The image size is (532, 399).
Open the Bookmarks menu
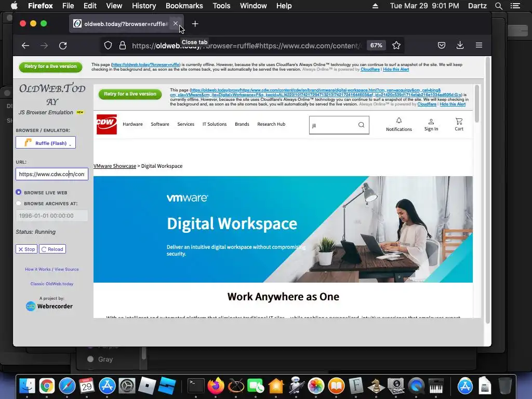pyautogui.click(x=184, y=6)
